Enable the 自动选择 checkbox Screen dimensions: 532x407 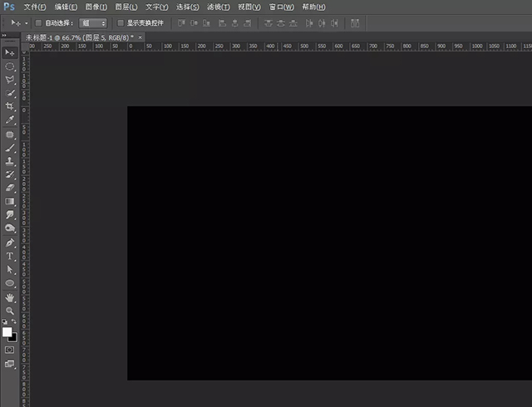click(x=38, y=23)
